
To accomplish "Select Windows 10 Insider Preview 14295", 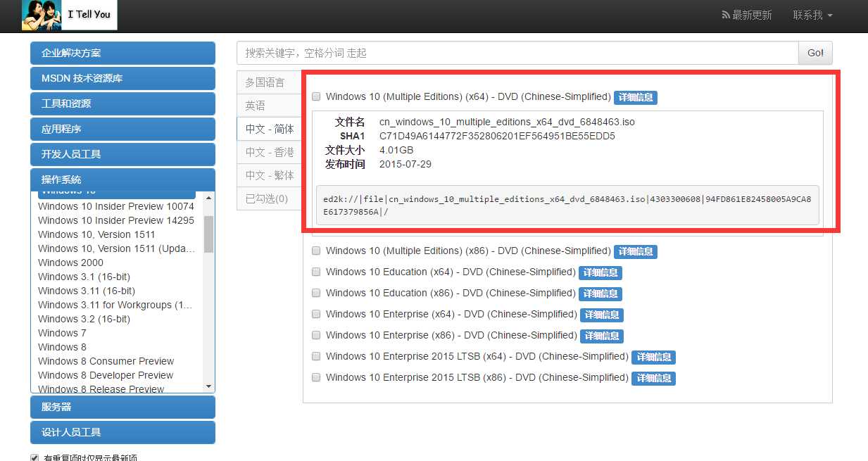I will pos(116,220).
